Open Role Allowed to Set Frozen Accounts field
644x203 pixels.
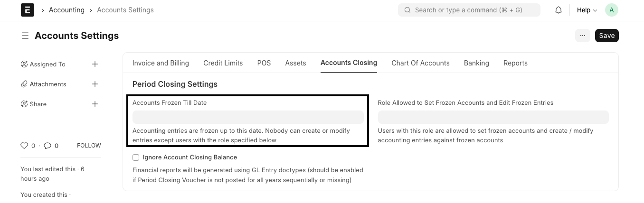(x=493, y=117)
